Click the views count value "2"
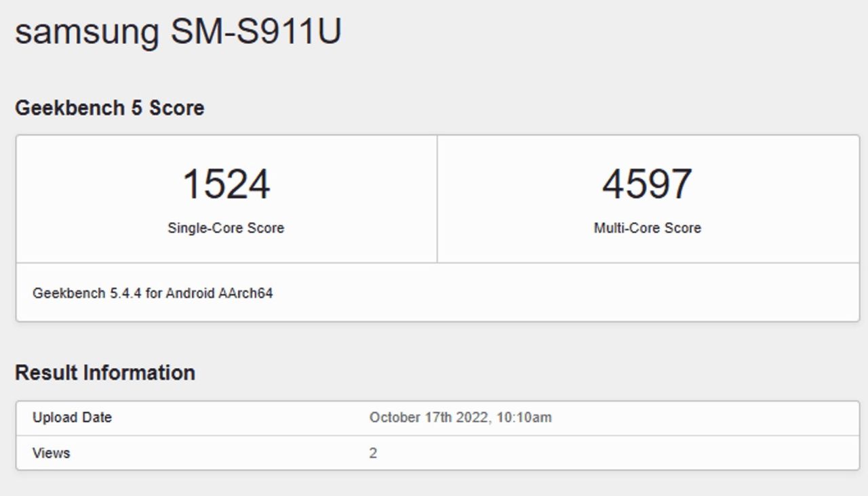The width and height of the screenshot is (868, 496). click(x=373, y=453)
